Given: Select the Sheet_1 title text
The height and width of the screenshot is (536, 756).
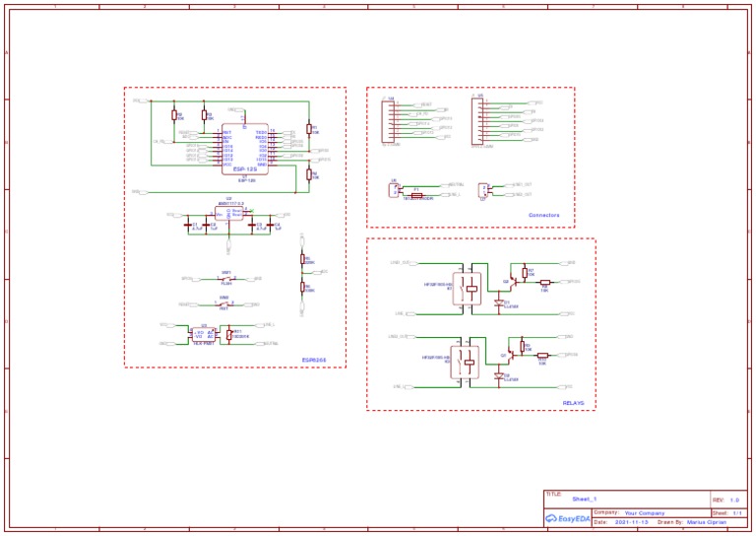Looking at the screenshot, I should (585, 500).
